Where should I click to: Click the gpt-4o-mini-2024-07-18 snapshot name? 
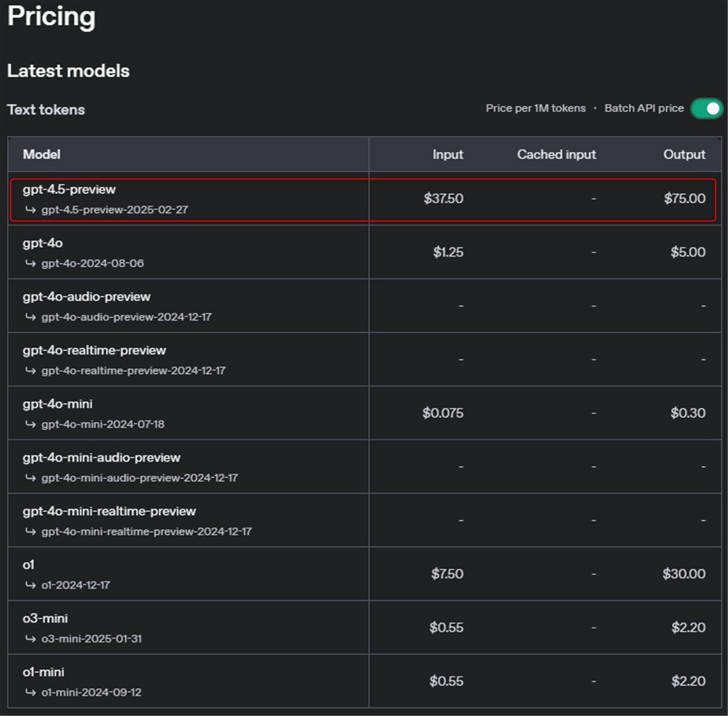point(103,424)
